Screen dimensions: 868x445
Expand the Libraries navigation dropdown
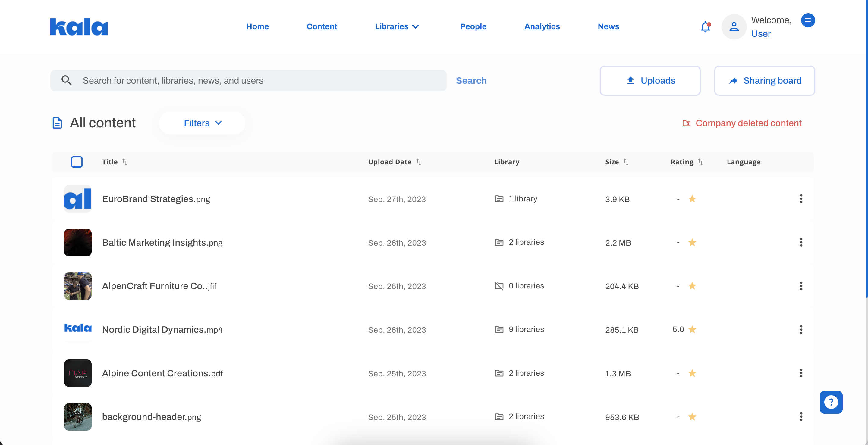click(x=397, y=26)
